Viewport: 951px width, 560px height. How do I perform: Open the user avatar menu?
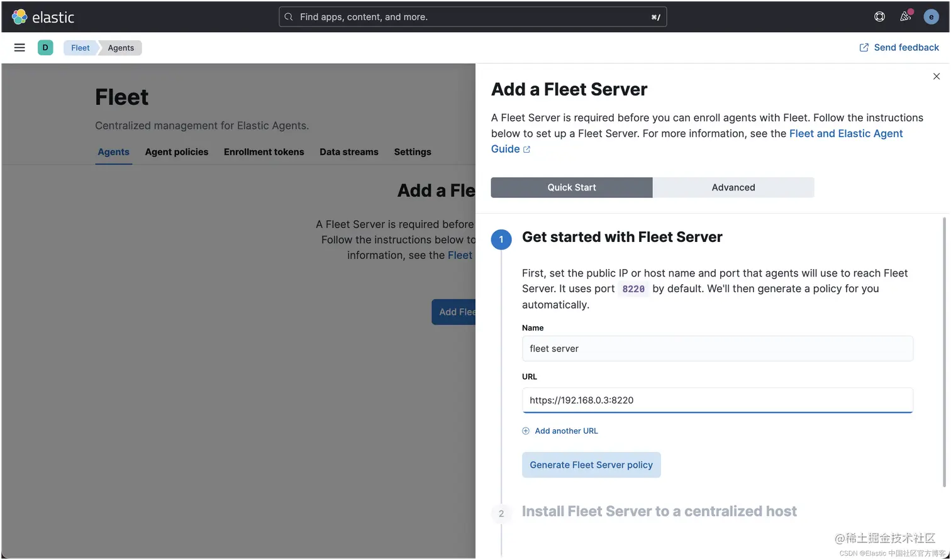click(x=931, y=17)
